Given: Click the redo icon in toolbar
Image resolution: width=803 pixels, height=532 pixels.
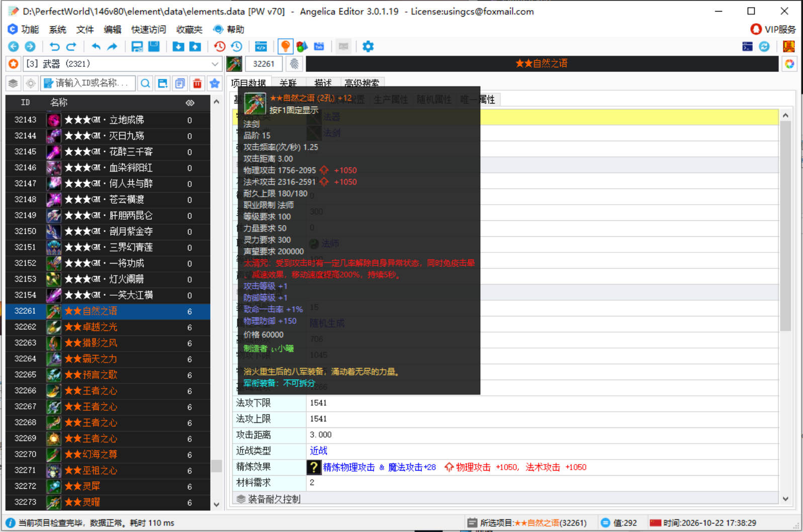Looking at the screenshot, I should pyautogui.click(x=71, y=47).
